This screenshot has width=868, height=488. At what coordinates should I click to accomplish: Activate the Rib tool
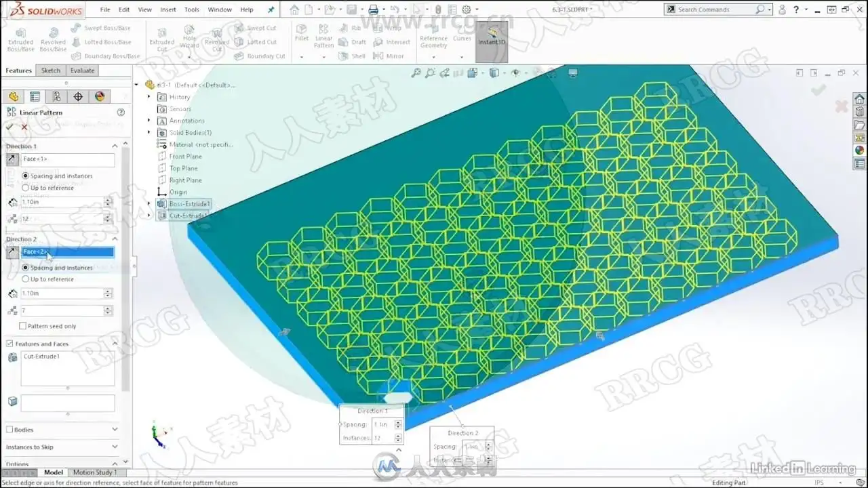pyautogui.click(x=351, y=28)
